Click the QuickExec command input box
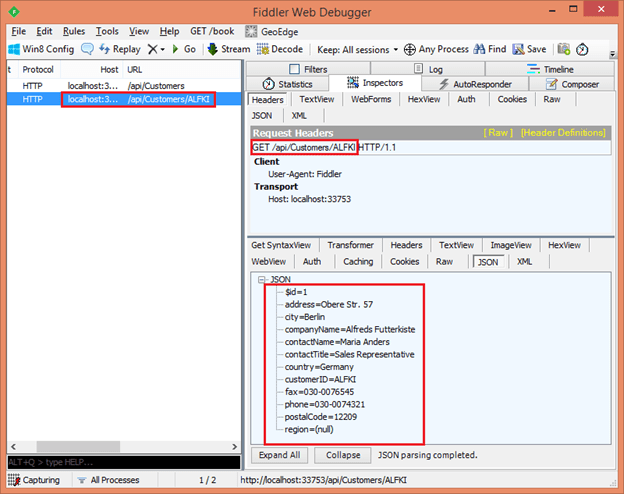The width and height of the screenshot is (624, 494). pos(124,462)
